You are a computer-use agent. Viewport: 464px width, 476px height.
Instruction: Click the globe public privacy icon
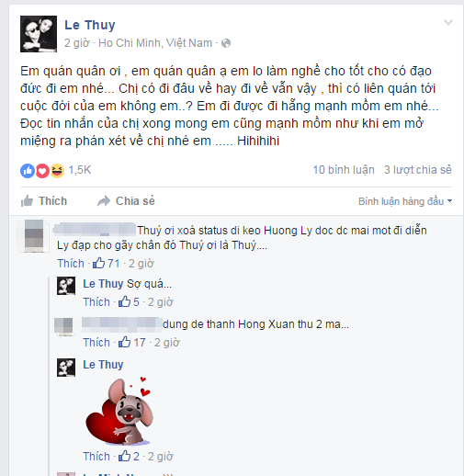tap(226, 43)
